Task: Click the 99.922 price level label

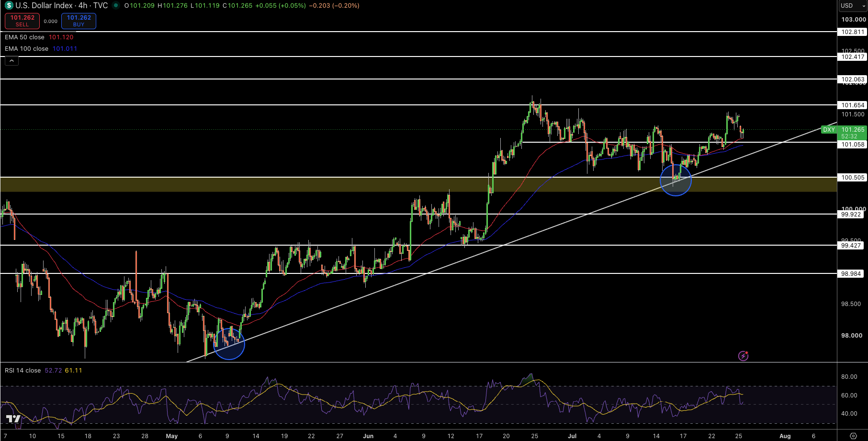Action: point(851,215)
